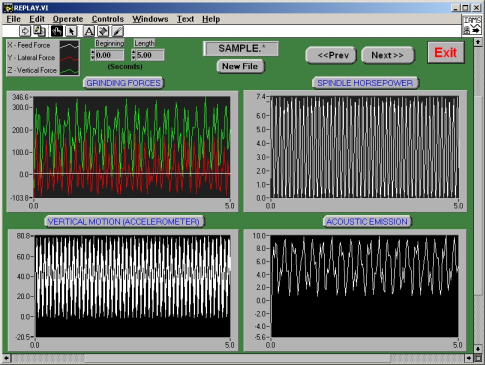Image resolution: width=485 pixels, height=365 pixels.
Task: Click the Acoustic Emission plot area
Action: [x=365, y=286]
